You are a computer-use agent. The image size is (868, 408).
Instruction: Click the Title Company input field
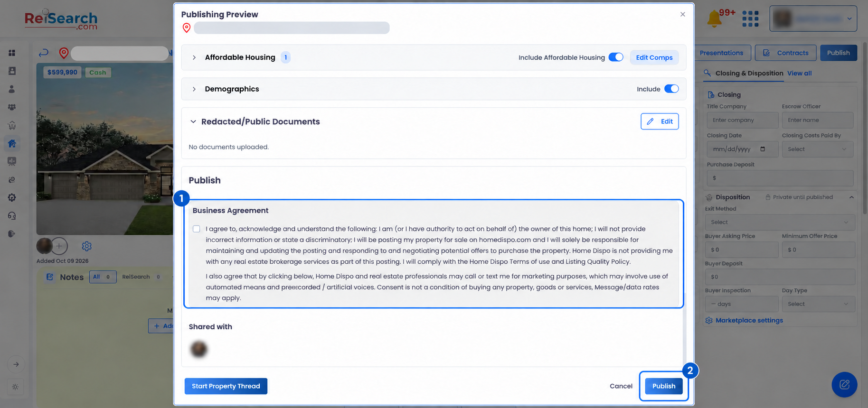pyautogui.click(x=743, y=120)
